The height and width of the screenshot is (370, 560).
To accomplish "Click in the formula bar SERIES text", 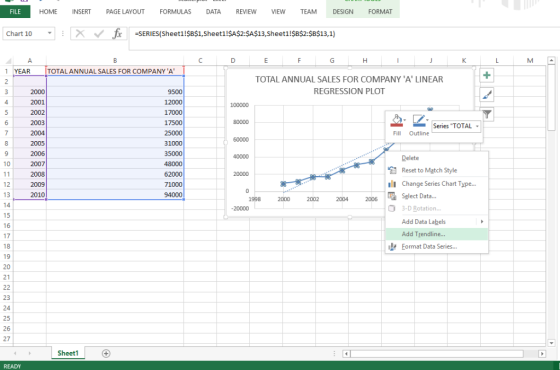I will 235,34.
